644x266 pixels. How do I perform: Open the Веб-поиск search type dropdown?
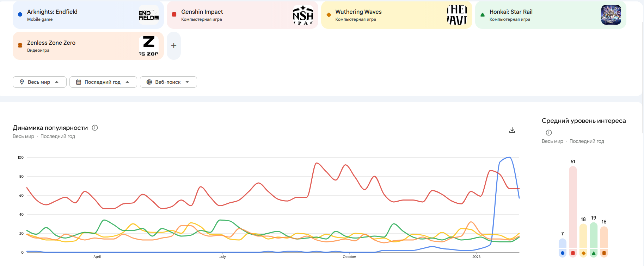[168, 82]
